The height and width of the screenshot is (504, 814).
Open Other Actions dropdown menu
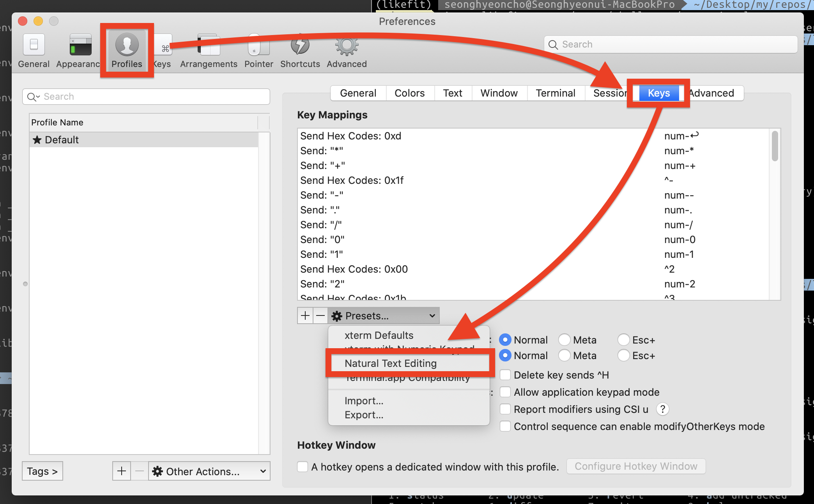tap(209, 471)
